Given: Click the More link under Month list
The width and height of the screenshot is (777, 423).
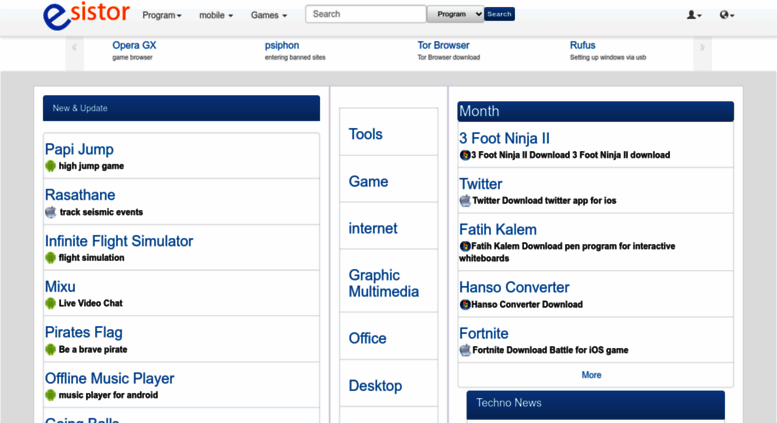Looking at the screenshot, I should 591,375.
